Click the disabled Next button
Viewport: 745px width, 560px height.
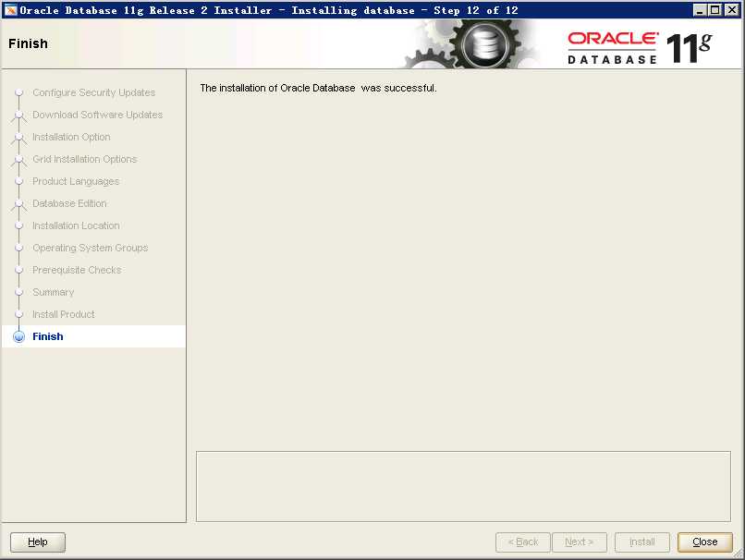tap(580, 542)
